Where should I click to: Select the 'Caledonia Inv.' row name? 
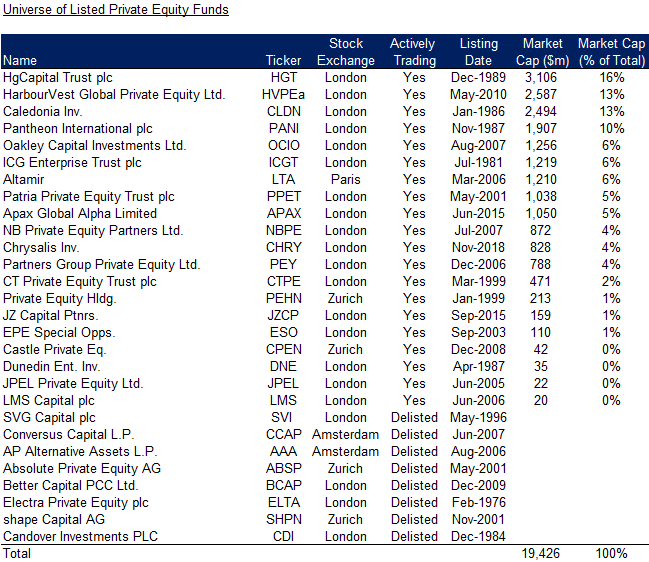43,112
